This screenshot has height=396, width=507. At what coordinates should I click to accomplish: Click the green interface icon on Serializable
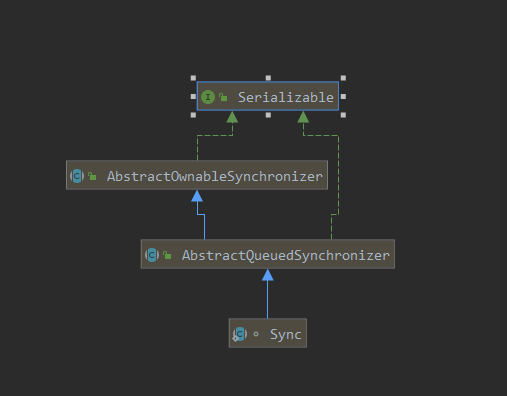[208, 97]
